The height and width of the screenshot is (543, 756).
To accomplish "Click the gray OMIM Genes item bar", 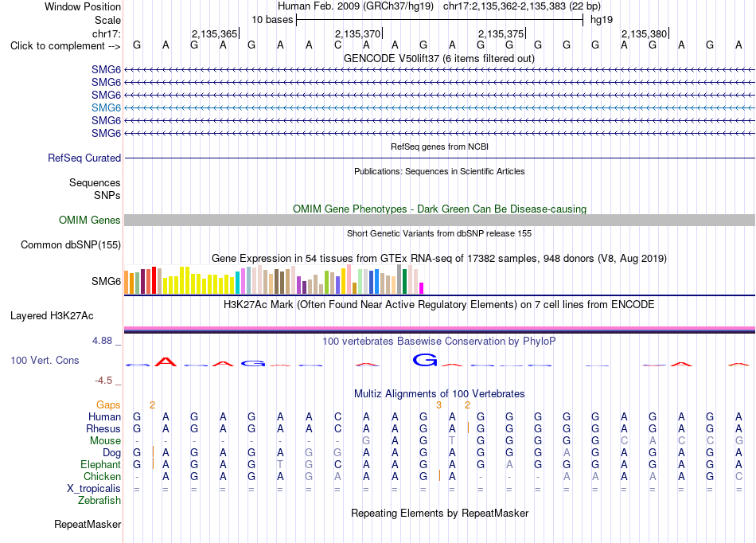I will 439,220.
